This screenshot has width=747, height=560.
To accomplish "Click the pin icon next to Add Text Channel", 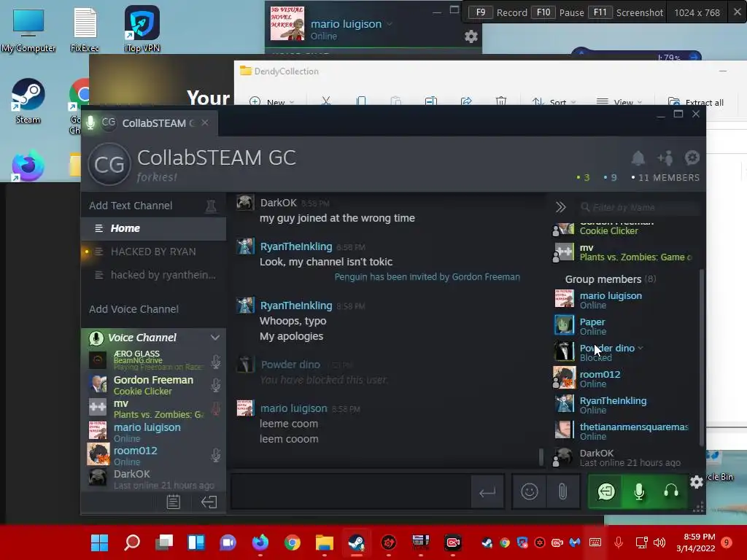I will 211,206.
